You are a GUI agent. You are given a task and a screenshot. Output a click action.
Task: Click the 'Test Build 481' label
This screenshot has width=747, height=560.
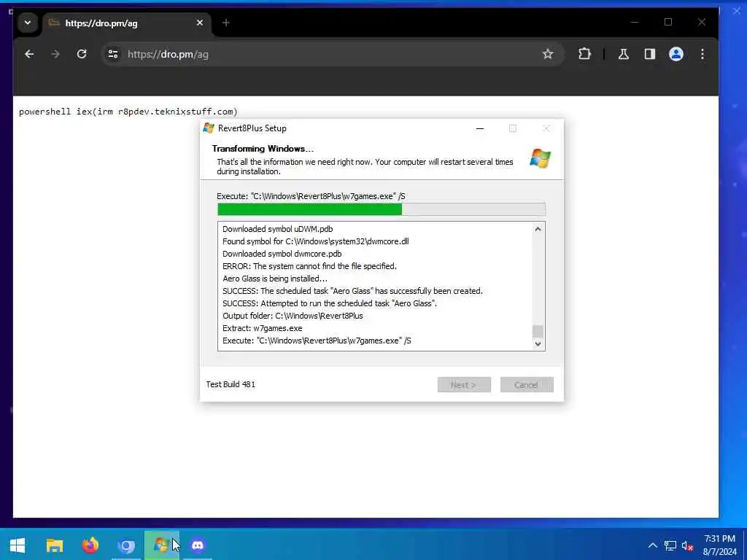tap(231, 384)
